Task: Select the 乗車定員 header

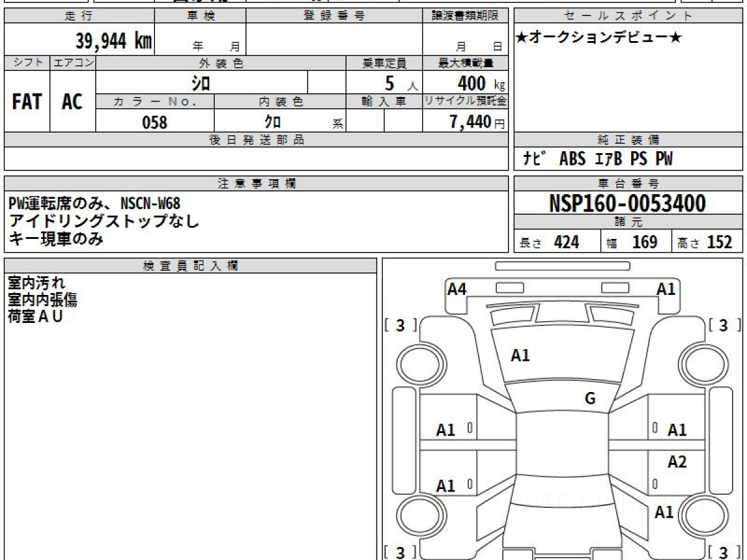Action: coord(384,63)
